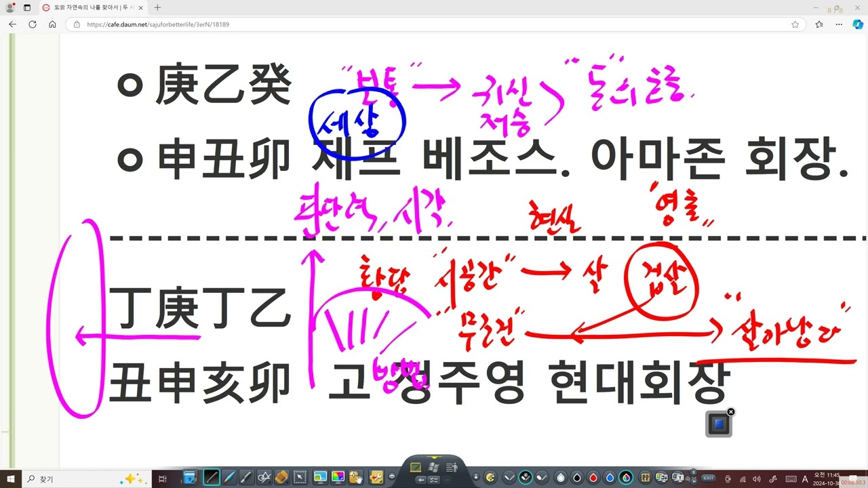Switch to mouse hand mode
868x488 pixels.
coord(356,478)
